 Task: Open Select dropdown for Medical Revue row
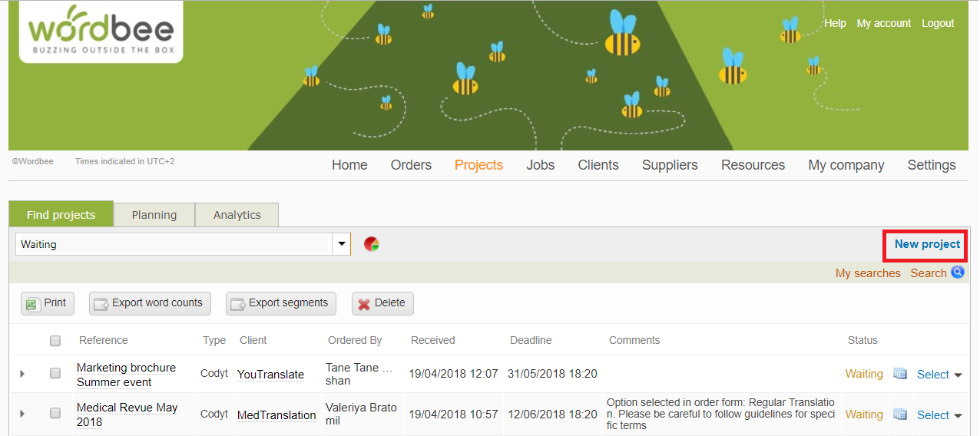click(939, 415)
